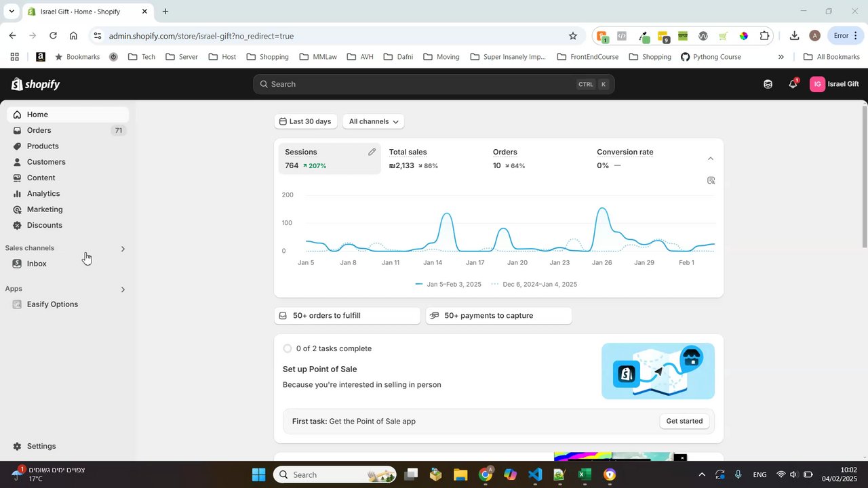Click the browser profile avatar
Image resolution: width=868 pixels, height=488 pixels.
pos(814,36)
